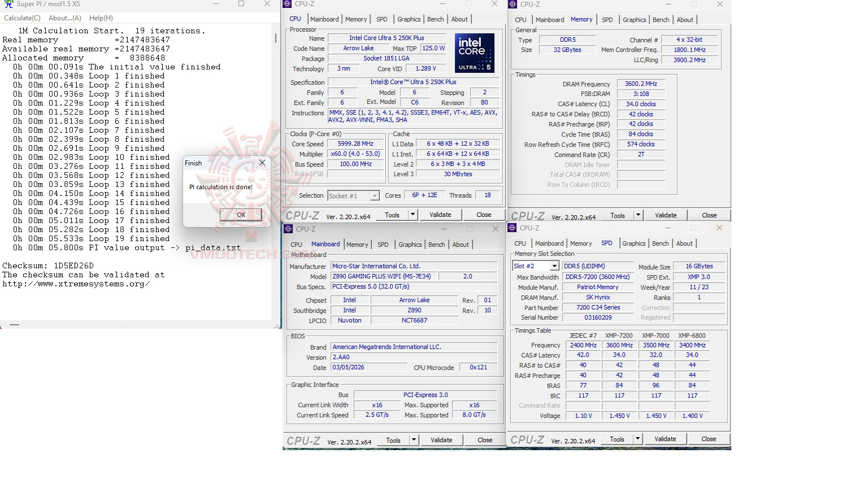Select the About tab in the processor window

point(459,19)
